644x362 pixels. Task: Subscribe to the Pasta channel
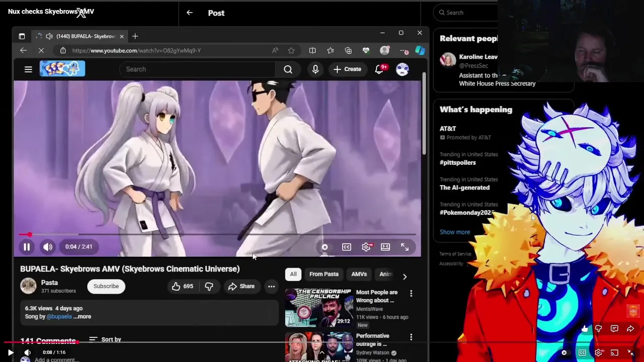106,286
